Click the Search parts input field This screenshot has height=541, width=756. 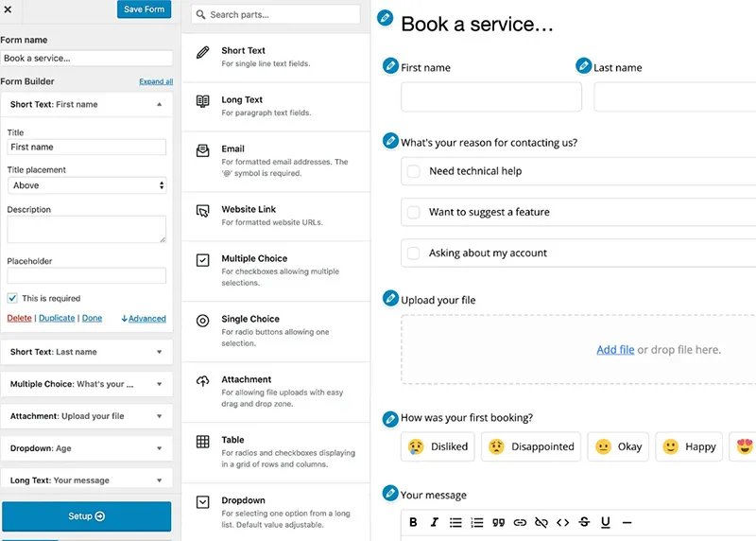276,15
